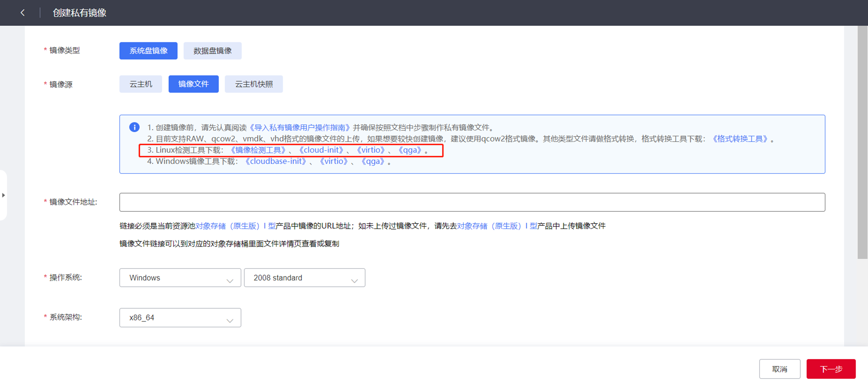Screen dimensions: 868x390
Task: Open the Windows operating system dropdown
Action: click(x=180, y=277)
